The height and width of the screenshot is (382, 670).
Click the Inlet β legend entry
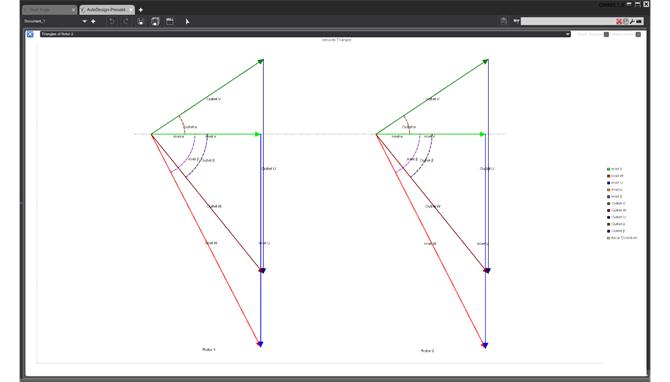tap(614, 197)
